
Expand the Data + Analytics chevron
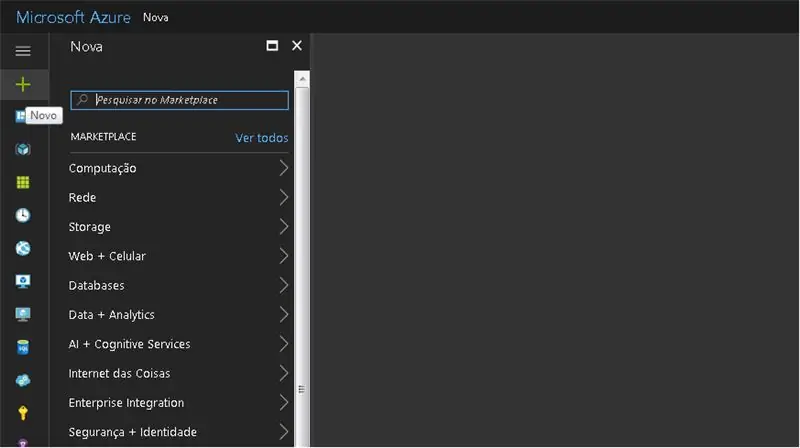[284, 315]
